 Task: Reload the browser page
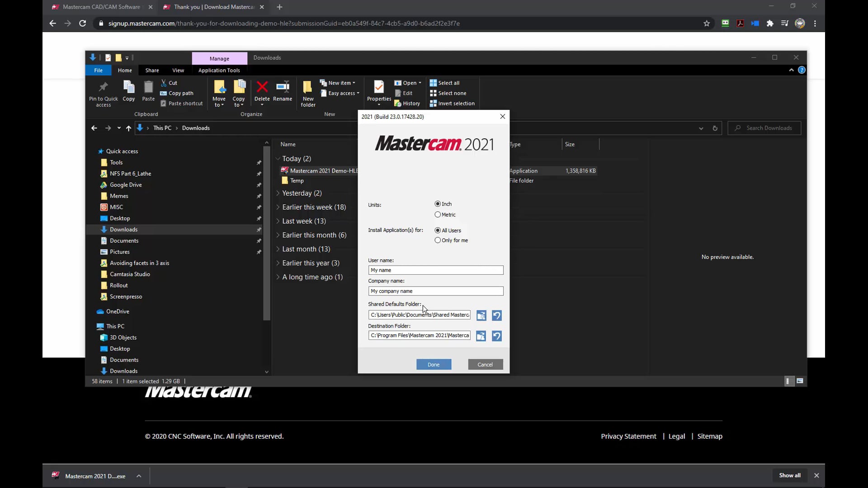click(x=82, y=23)
